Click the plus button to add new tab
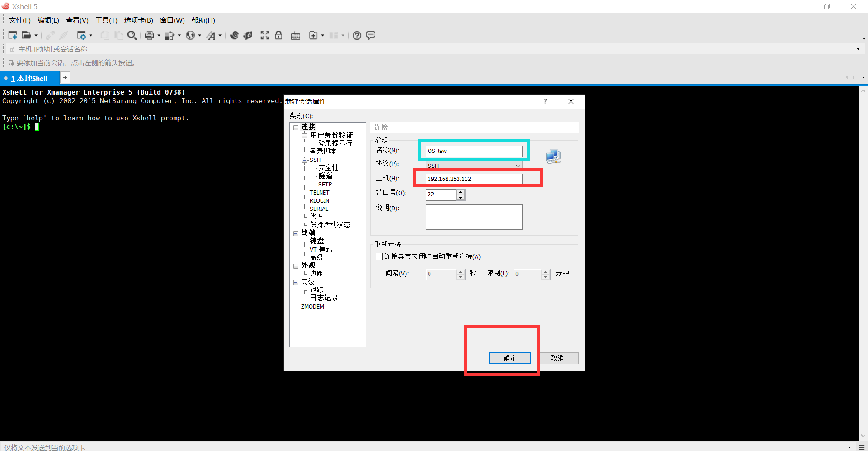The image size is (868, 451). 65,77
